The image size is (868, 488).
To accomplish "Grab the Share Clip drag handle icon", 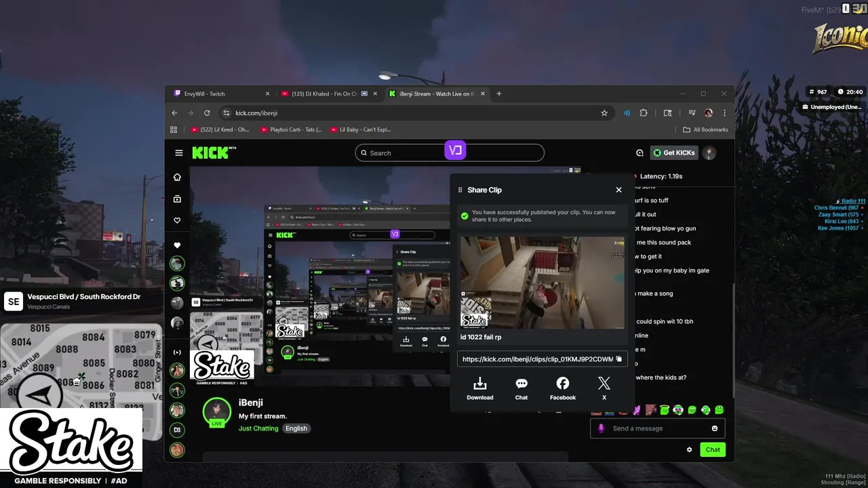I will [x=460, y=190].
